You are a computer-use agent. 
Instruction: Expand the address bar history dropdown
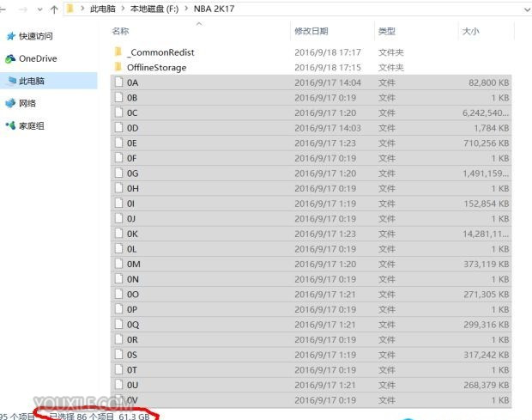tap(523, 9)
